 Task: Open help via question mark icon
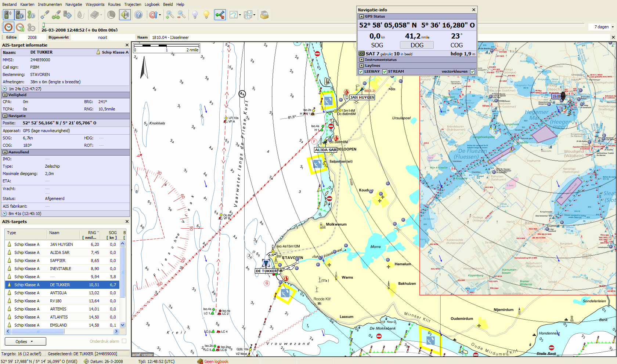(x=138, y=15)
